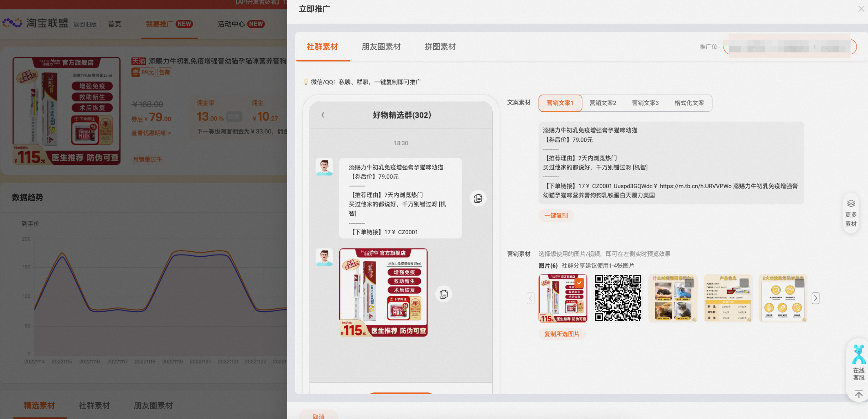Click the 复制所选图片 button
This screenshot has width=868, height=419.
pos(562,334)
